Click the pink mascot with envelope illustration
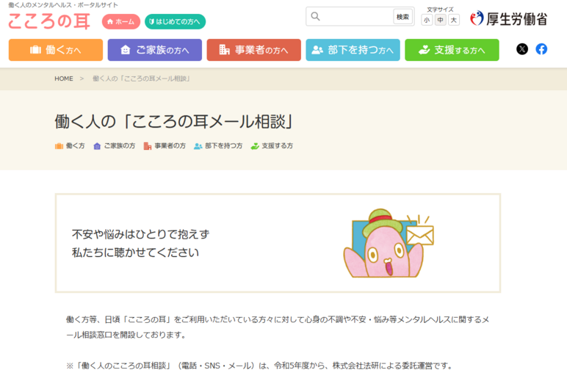 tap(389, 243)
